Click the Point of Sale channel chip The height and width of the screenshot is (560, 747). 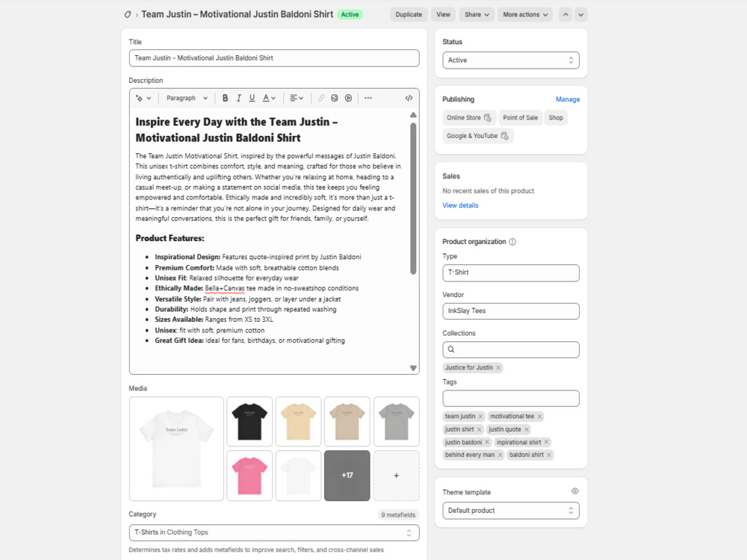520,118
